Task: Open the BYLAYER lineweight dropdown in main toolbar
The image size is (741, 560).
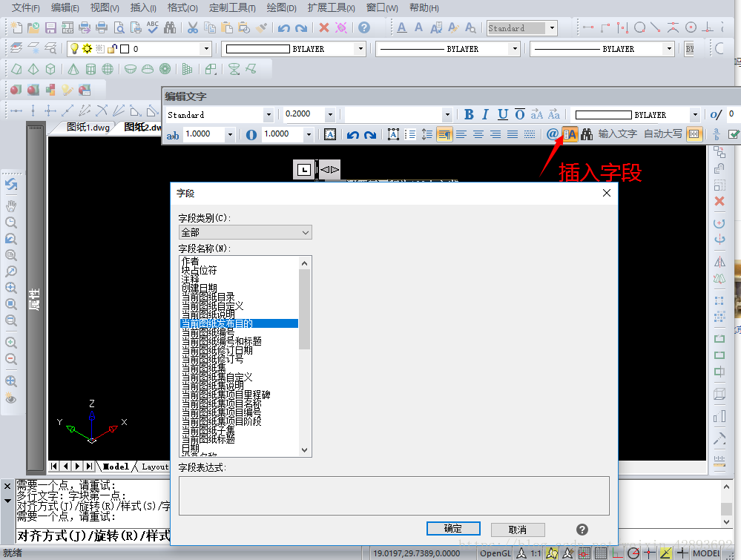Action: (x=669, y=49)
